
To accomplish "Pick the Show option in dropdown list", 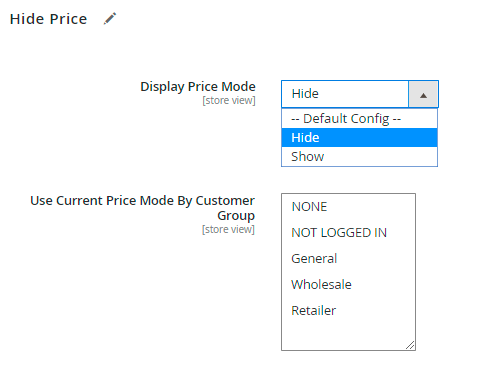I will click(359, 156).
